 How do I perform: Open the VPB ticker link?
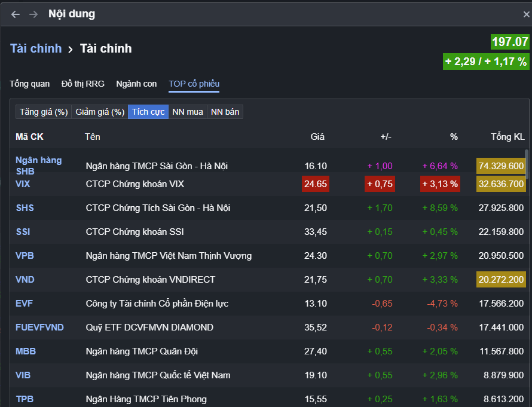(x=25, y=255)
